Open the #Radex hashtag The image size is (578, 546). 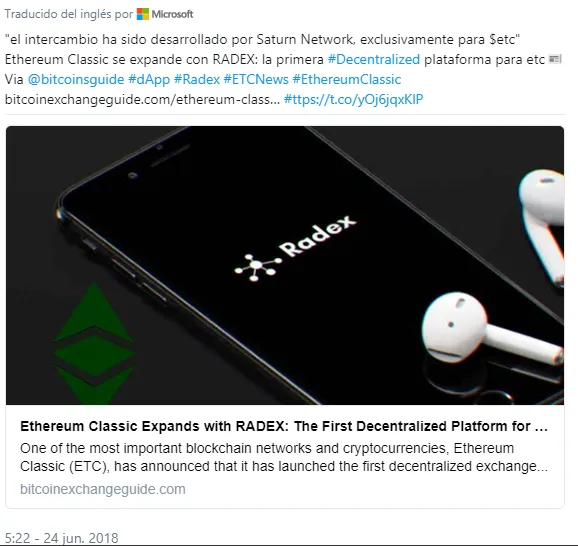pos(197,79)
